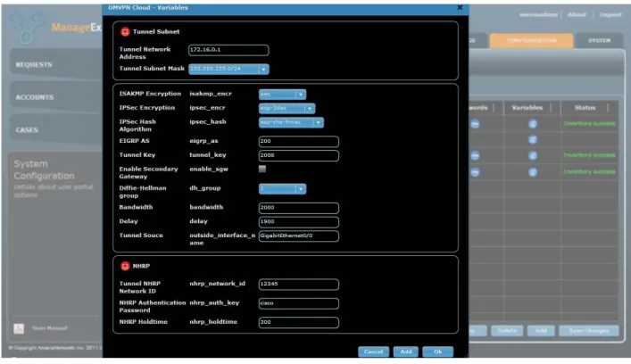
Task: Click the User Manual PDF icon
Action: click(19, 328)
